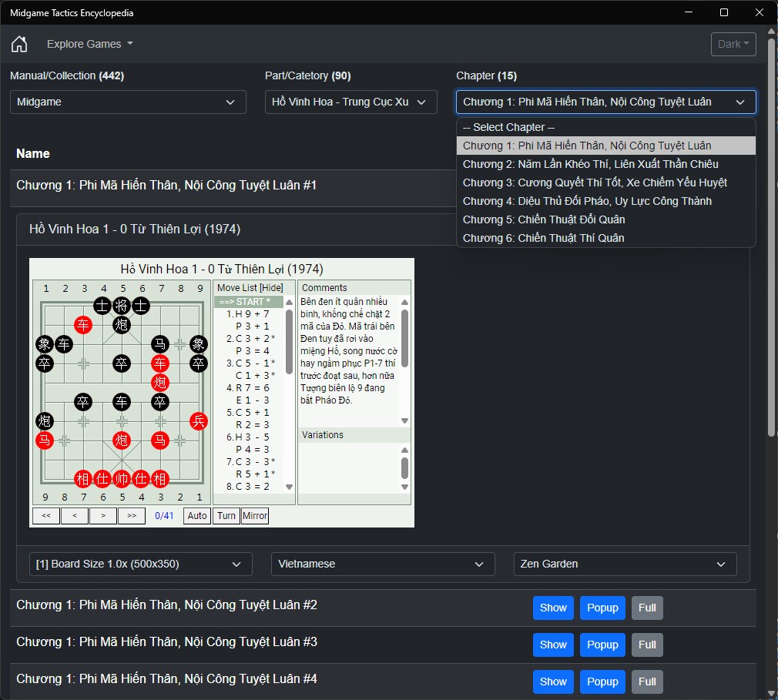Open the Manual/Collection Midgame dropdown
The width and height of the screenshot is (778, 700).
[x=128, y=102]
